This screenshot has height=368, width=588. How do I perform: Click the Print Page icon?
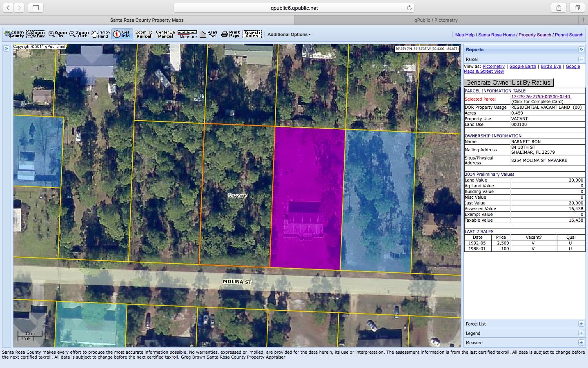(x=230, y=34)
